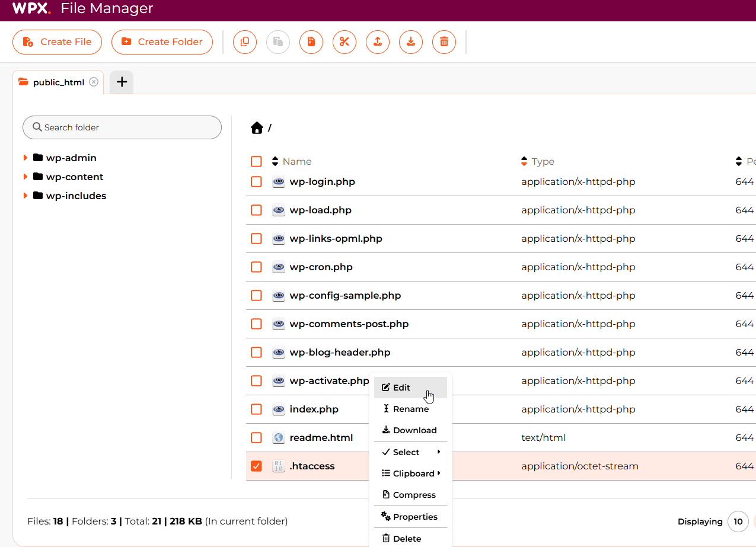The width and height of the screenshot is (756, 547).
Task: Click the wp-includes folder icon in tree
Action: [x=39, y=196]
